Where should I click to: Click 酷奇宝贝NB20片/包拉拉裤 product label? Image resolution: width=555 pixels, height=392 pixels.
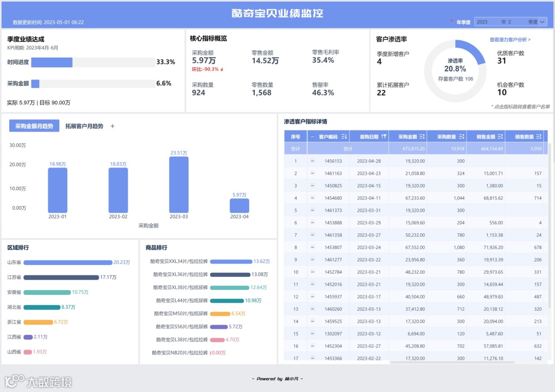pos(180,353)
